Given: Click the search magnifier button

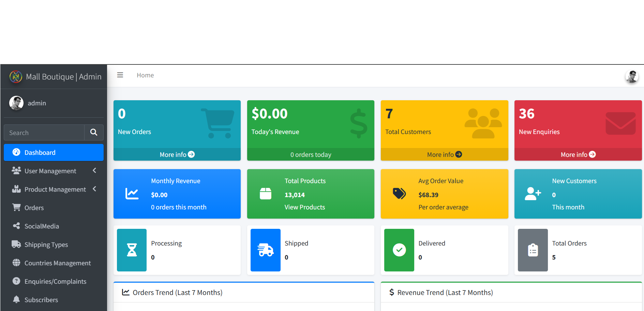Looking at the screenshot, I should click(x=94, y=132).
